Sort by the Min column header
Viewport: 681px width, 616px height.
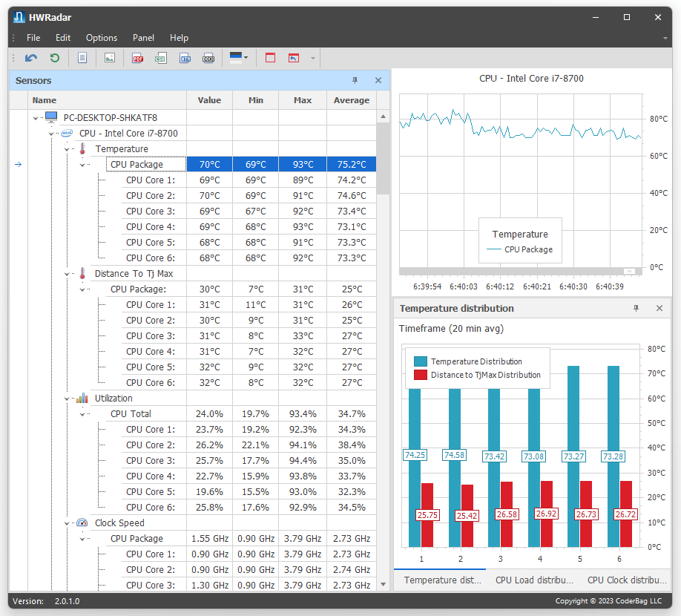256,100
